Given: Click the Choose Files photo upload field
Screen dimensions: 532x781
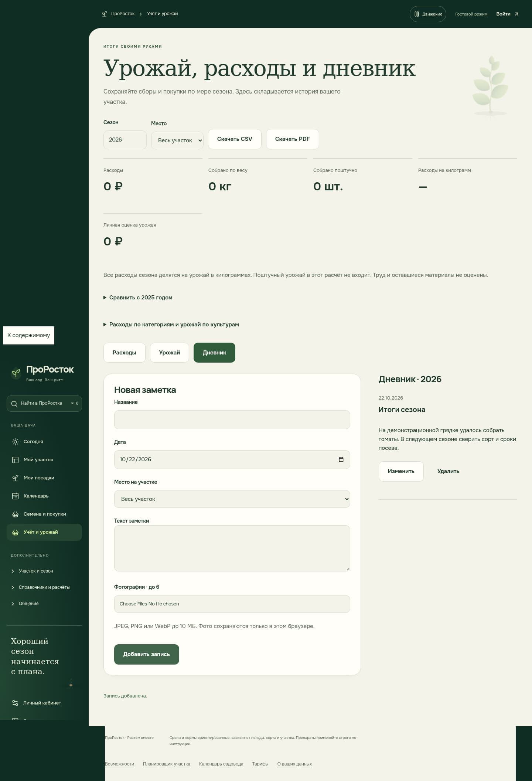Looking at the screenshot, I should click(x=232, y=604).
